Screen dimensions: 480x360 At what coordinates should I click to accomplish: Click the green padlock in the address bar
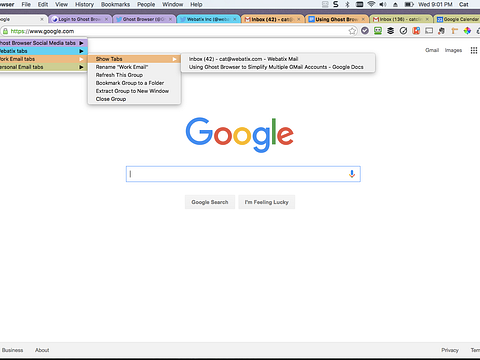point(5,31)
